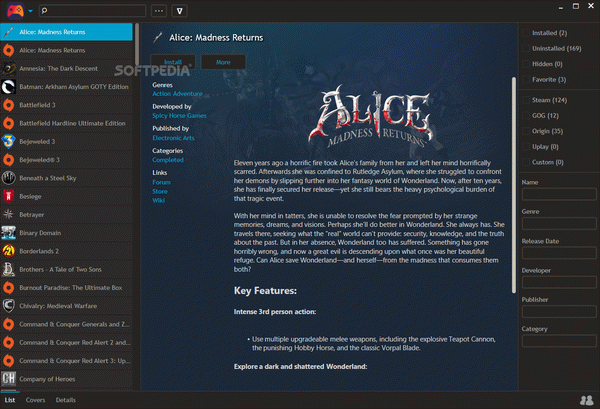Open the three-dots options button
600x409 pixels.
click(159, 11)
